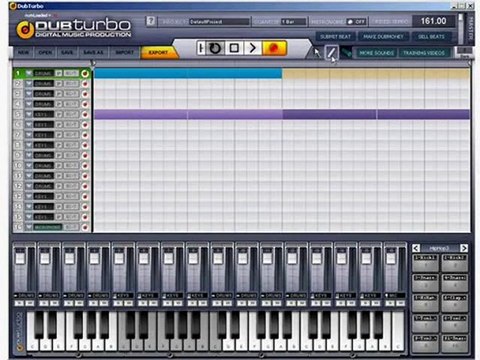Click the small note icon on track 5
Image resolution: width=480 pixels, height=360 pixels.
(59, 114)
